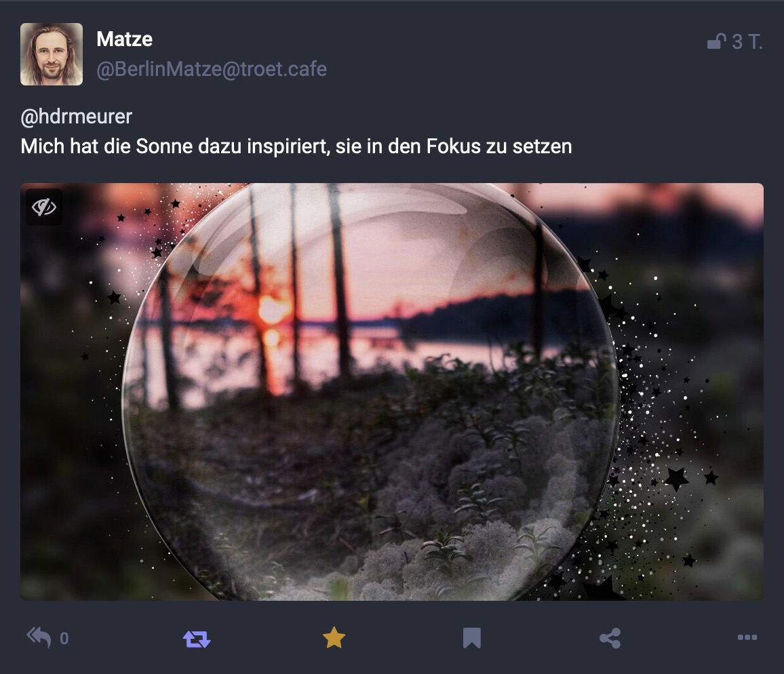The width and height of the screenshot is (784, 674).
Task: Open the mentioned @hdrmeurer profile
Action: coord(77,117)
